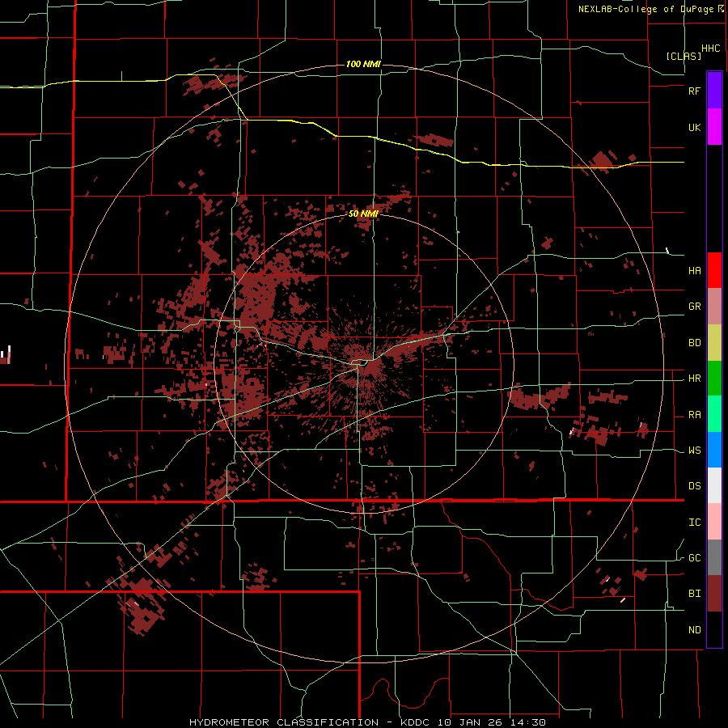The image size is (728, 728).
Task: Click the RF purple legend swatch
Action: [714, 91]
